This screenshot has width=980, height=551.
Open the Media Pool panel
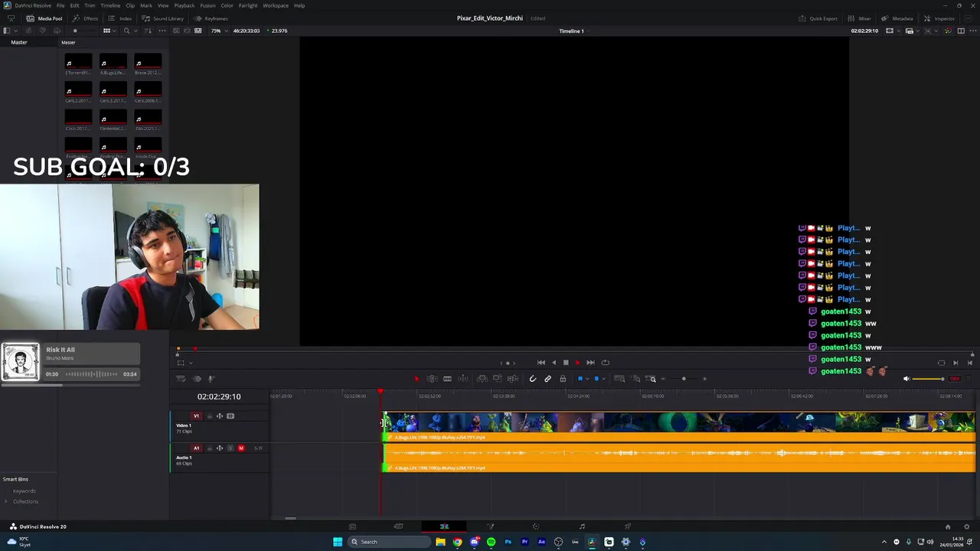pyautogui.click(x=44, y=18)
